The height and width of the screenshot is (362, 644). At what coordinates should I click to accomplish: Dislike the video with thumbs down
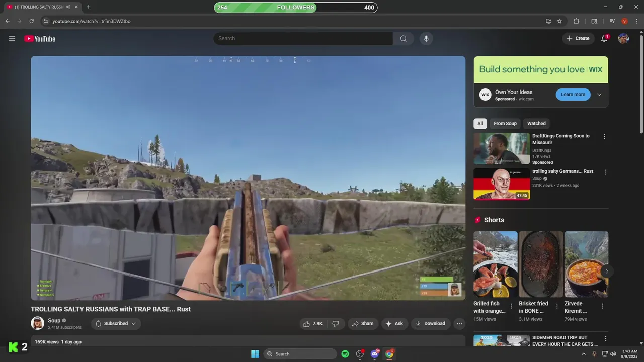pyautogui.click(x=336, y=324)
